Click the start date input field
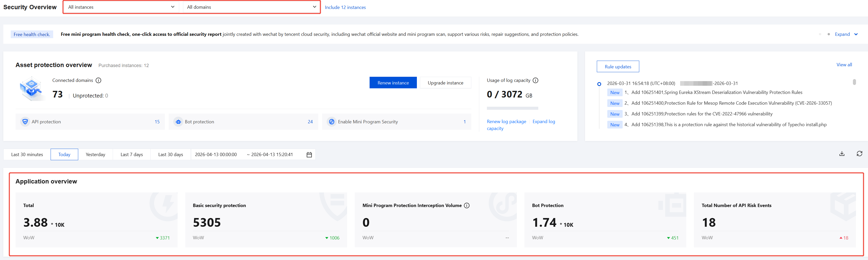This screenshot has width=868, height=260. coord(216,155)
